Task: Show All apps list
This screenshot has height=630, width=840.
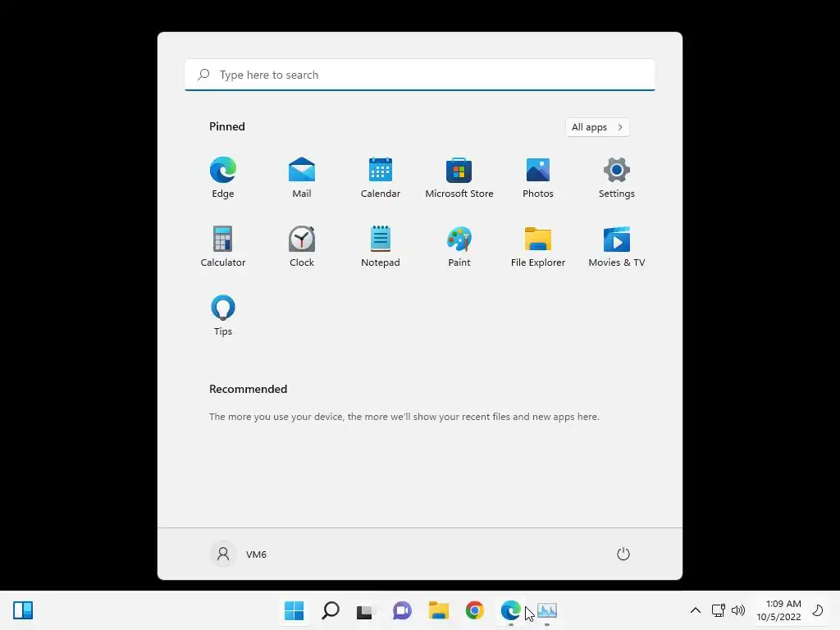Action: coord(597,127)
